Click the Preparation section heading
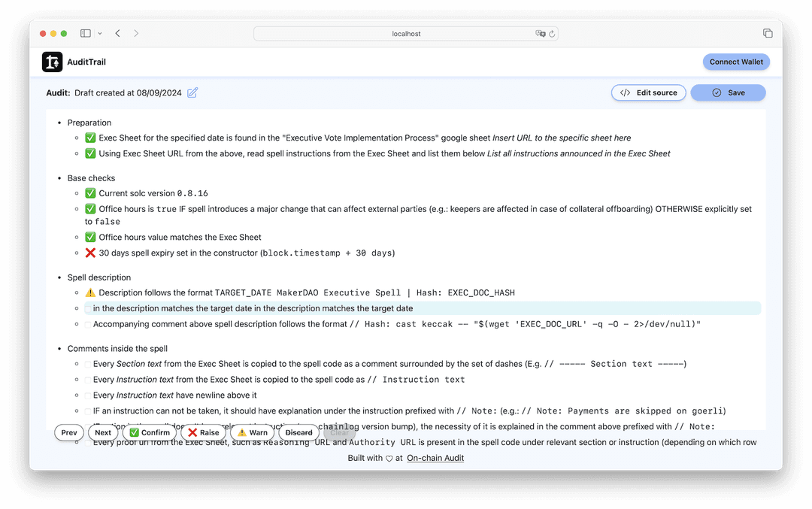 [89, 123]
